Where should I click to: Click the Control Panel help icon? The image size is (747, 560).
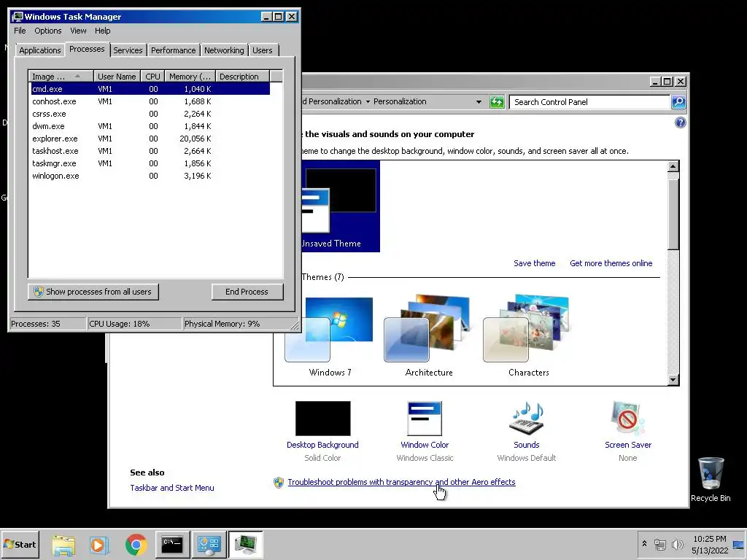(681, 122)
